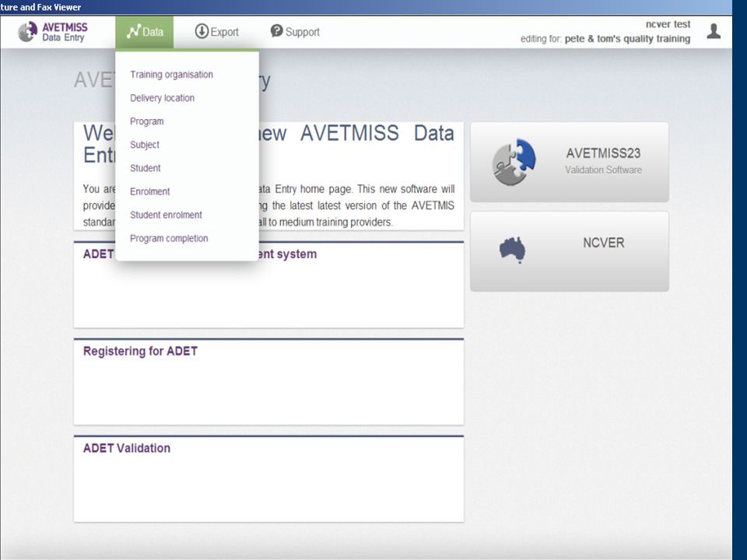The width and height of the screenshot is (747, 560).
Task: Click the Export download icon
Action: pyautogui.click(x=202, y=31)
